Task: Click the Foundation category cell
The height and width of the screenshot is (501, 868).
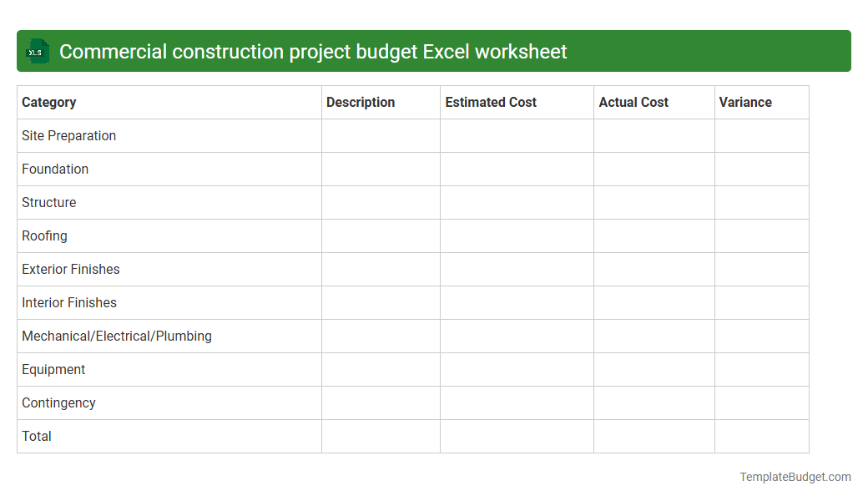Action: point(55,169)
